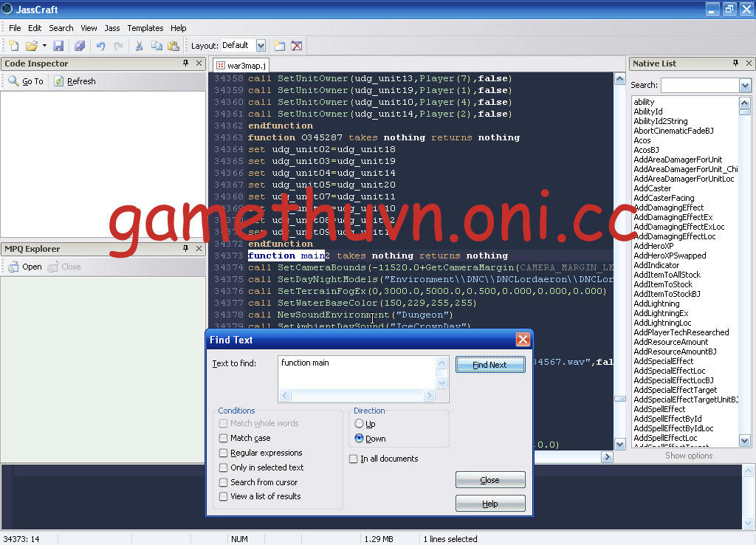Enable the Match case checkbox
Viewport: 756px width, 545px height.
pos(223,438)
